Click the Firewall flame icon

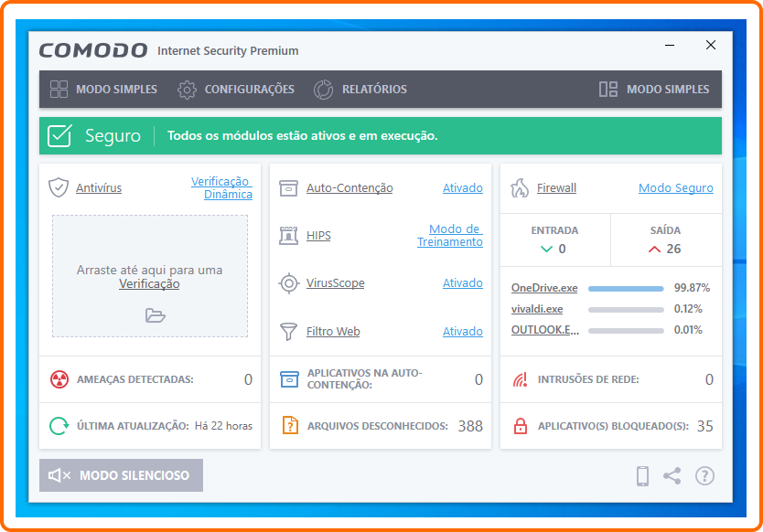pos(520,187)
